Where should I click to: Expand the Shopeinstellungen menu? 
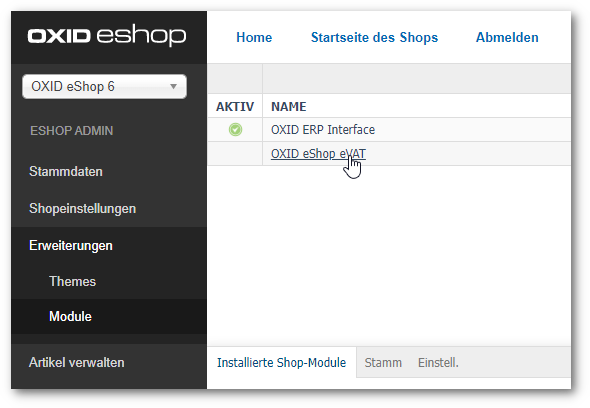tap(82, 209)
